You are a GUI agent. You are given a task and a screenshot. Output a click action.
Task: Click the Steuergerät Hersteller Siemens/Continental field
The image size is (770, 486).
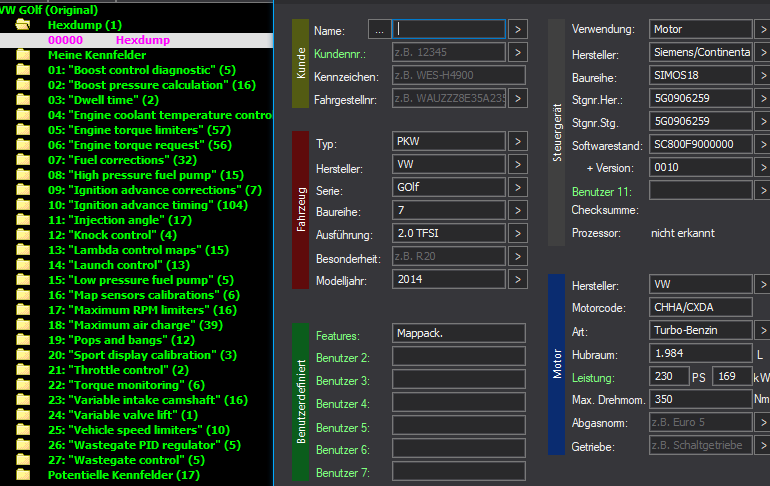(x=701, y=52)
